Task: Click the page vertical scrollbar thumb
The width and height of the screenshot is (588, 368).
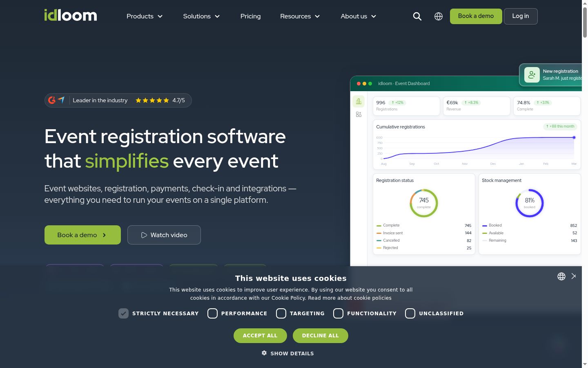Action: [585, 22]
